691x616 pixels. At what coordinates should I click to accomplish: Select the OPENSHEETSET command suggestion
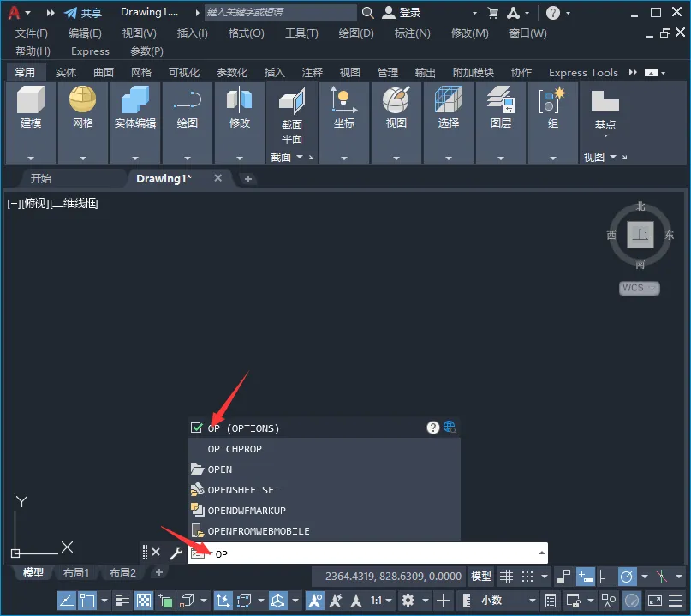pos(325,489)
